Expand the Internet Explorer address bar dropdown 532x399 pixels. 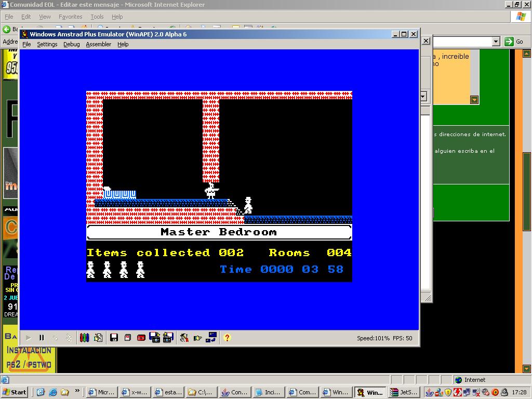pyautogui.click(x=496, y=42)
